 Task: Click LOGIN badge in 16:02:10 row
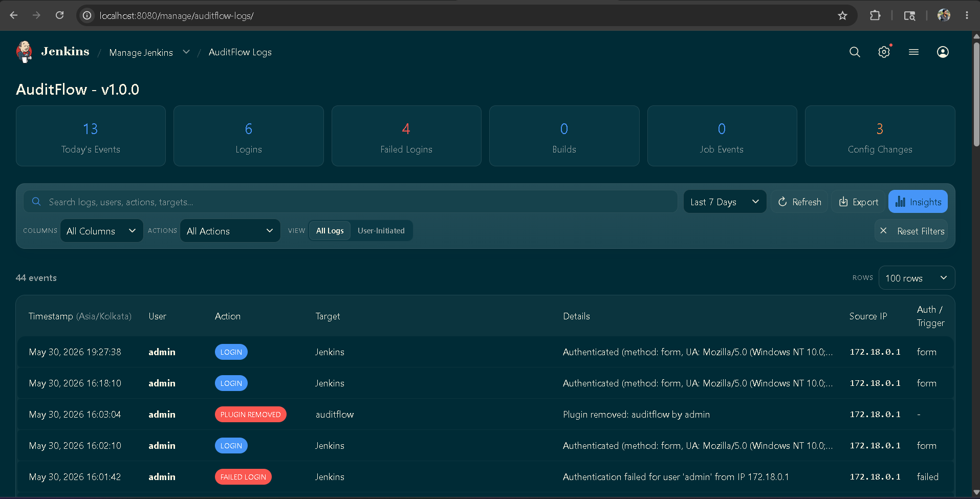231,446
